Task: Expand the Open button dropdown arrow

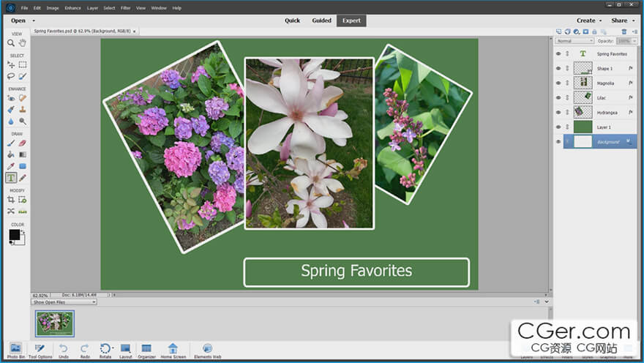Action: click(34, 20)
